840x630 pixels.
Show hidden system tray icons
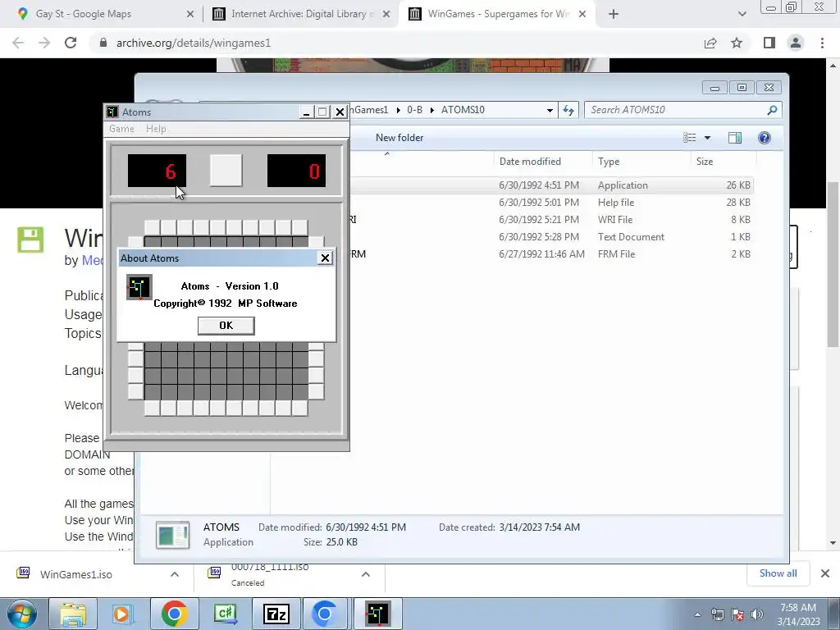coord(697,615)
